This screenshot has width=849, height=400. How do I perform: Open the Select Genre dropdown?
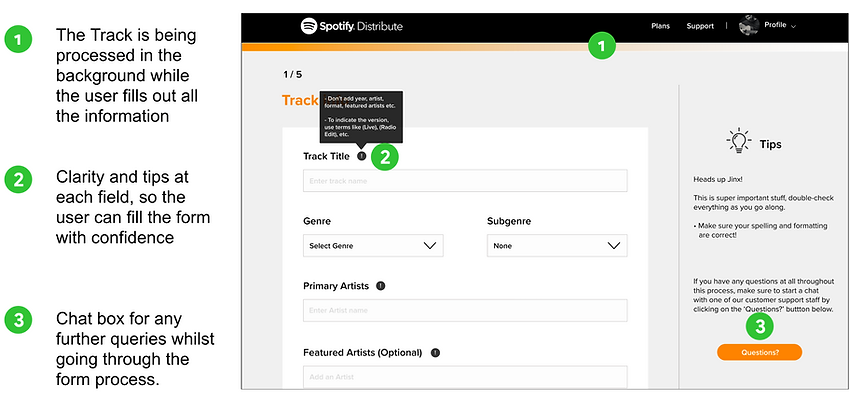click(x=373, y=246)
